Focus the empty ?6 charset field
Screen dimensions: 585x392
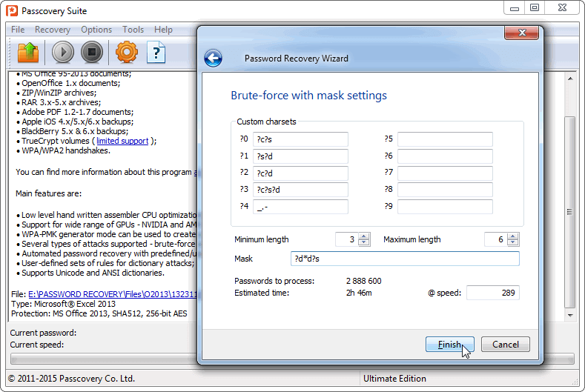445,156
